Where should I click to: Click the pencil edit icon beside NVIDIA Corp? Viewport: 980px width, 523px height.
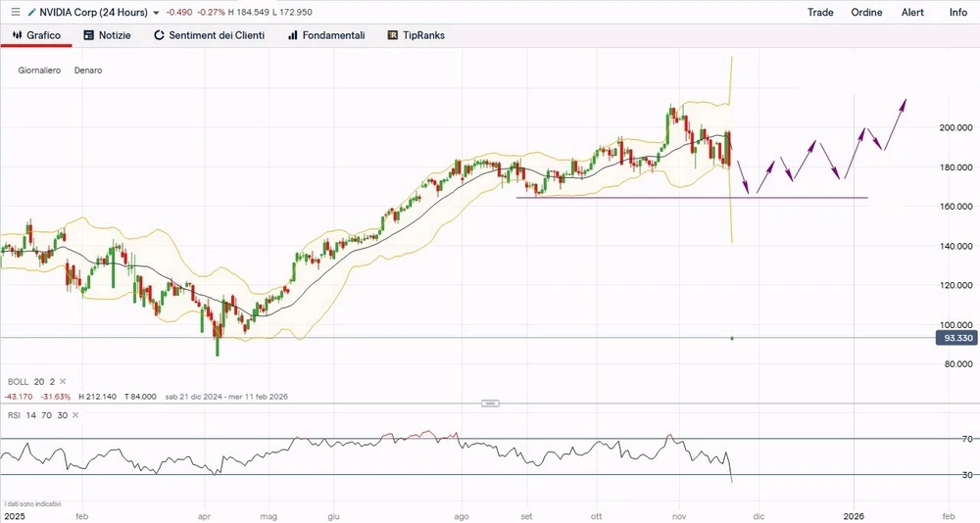pos(32,12)
